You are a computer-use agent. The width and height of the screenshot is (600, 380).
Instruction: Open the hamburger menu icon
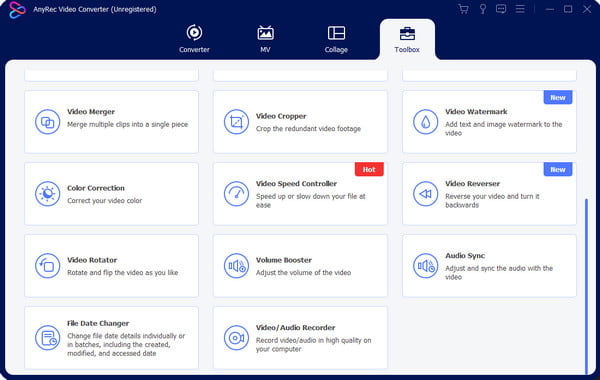520,9
